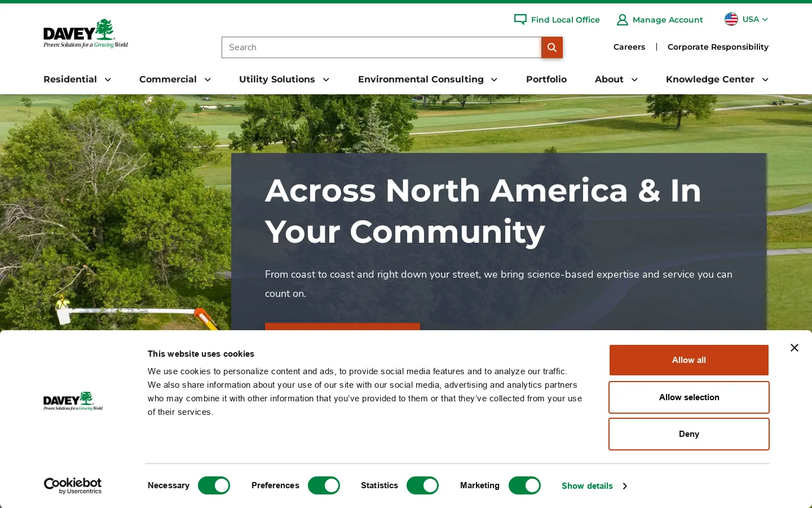Expand the Commercial menu chevron
The height and width of the screenshot is (508, 812).
[x=208, y=80]
